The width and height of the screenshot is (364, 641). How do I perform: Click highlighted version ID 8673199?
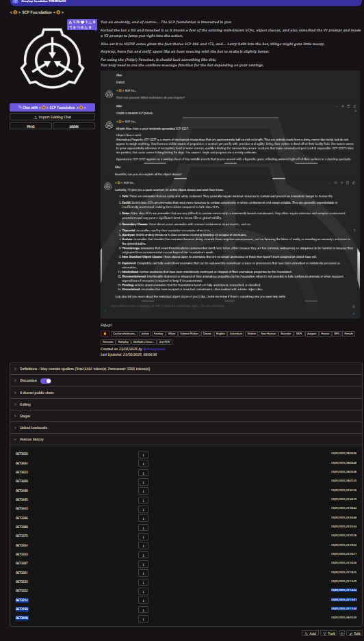22,609
